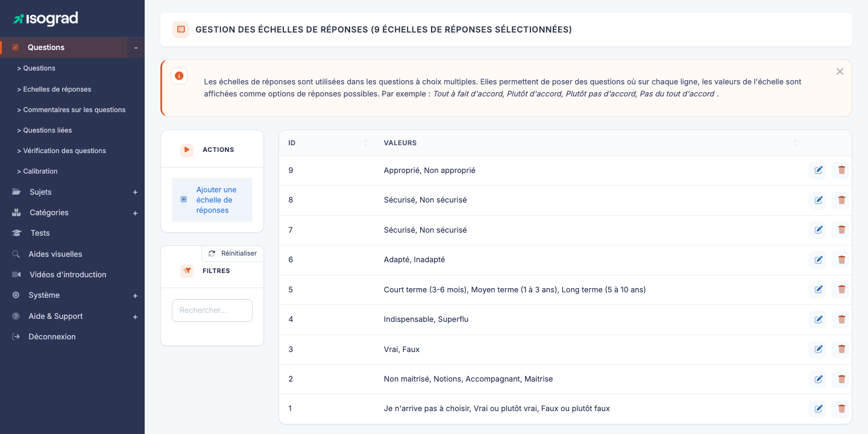Expand the Système sidebar menu

(x=135, y=296)
